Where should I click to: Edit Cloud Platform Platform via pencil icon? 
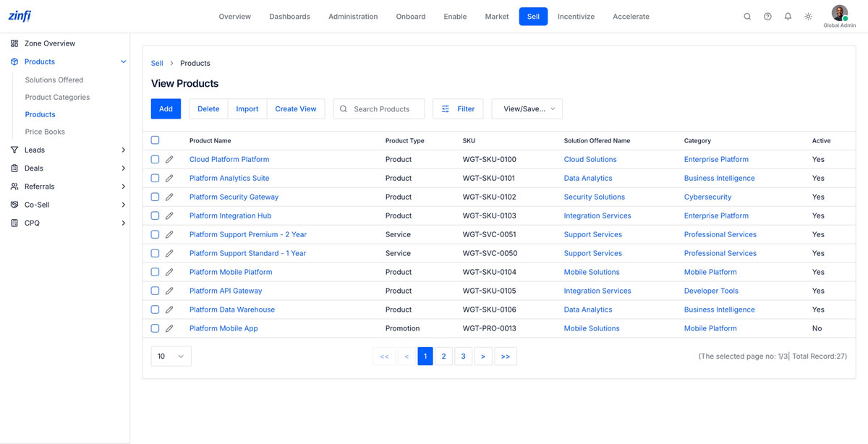169,159
